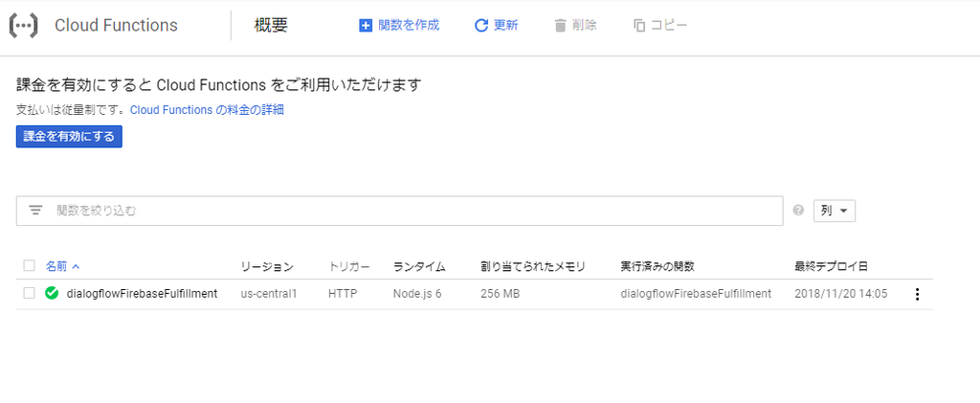This screenshot has width=980, height=403.
Task: Click the 更新 refresh icon
Action: pos(480,26)
